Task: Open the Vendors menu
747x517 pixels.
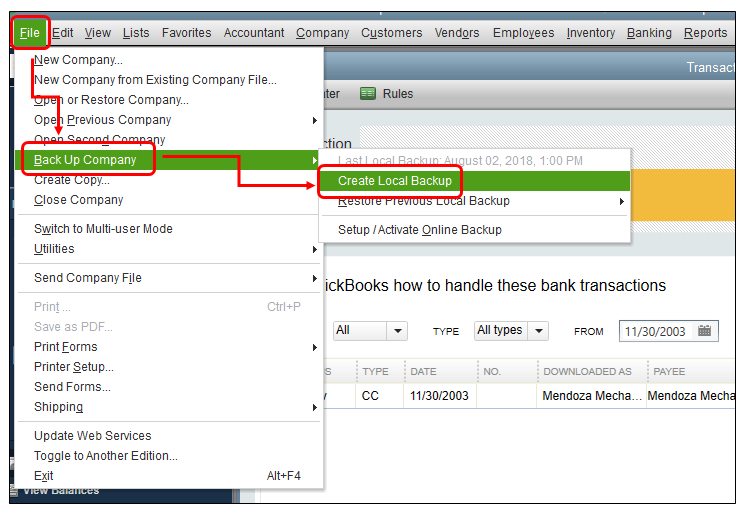Action: tap(457, 33)
